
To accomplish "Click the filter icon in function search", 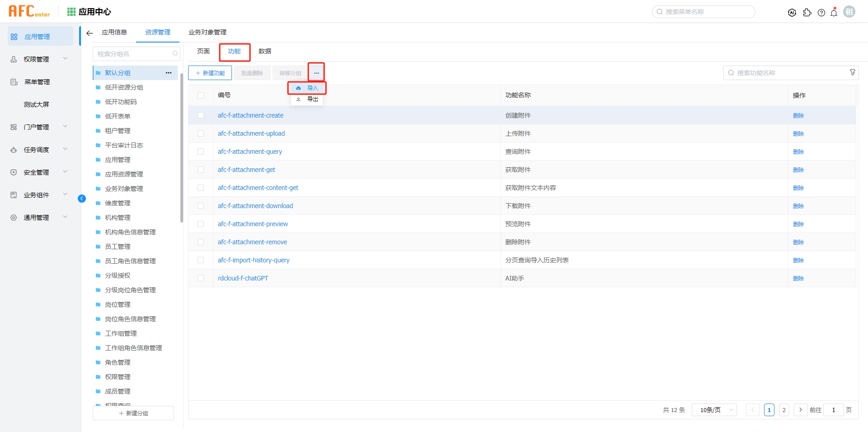I will pyautogui.click(x=853, y=72).
